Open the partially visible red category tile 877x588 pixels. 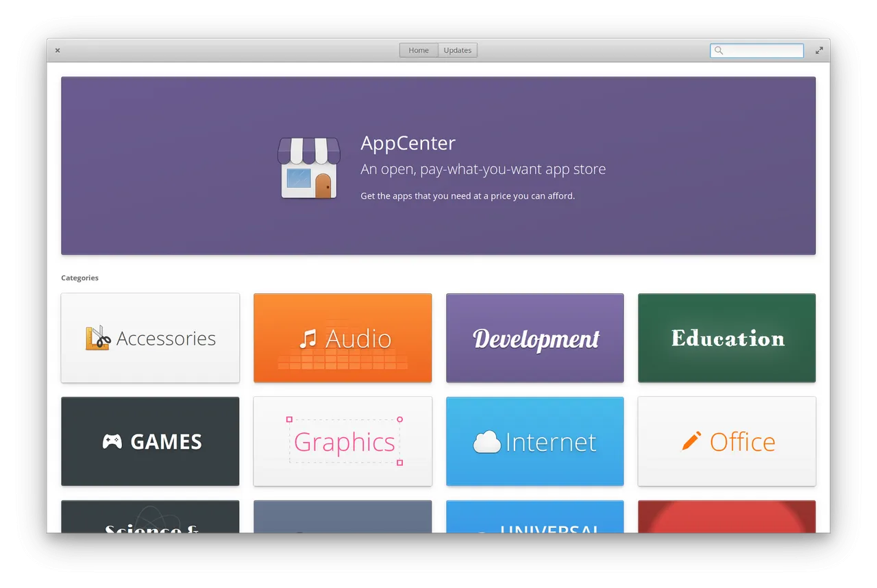click(x=727, y=516)
